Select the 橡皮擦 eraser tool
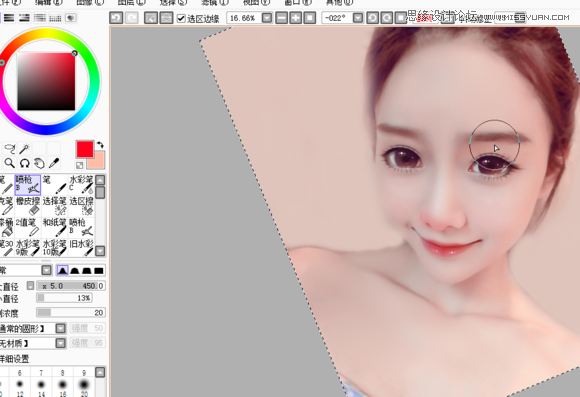This screenshot has height=397, width=580. click(x=28, y=206)
